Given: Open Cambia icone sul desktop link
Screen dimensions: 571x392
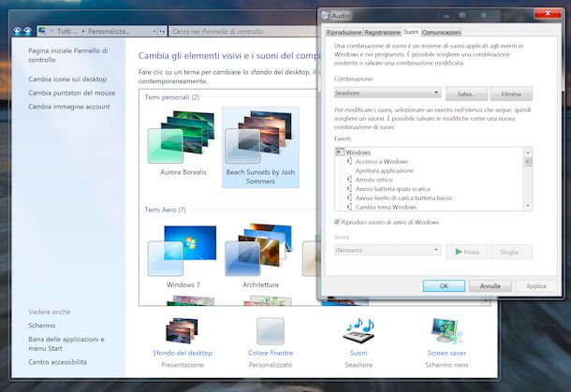Looking at the screenshot, I should (67, 79).
